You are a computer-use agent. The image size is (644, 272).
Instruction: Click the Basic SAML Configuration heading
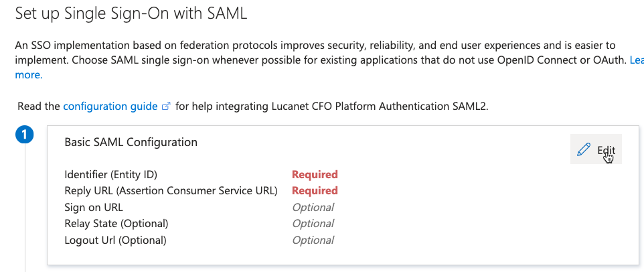(x=131, y=142)
